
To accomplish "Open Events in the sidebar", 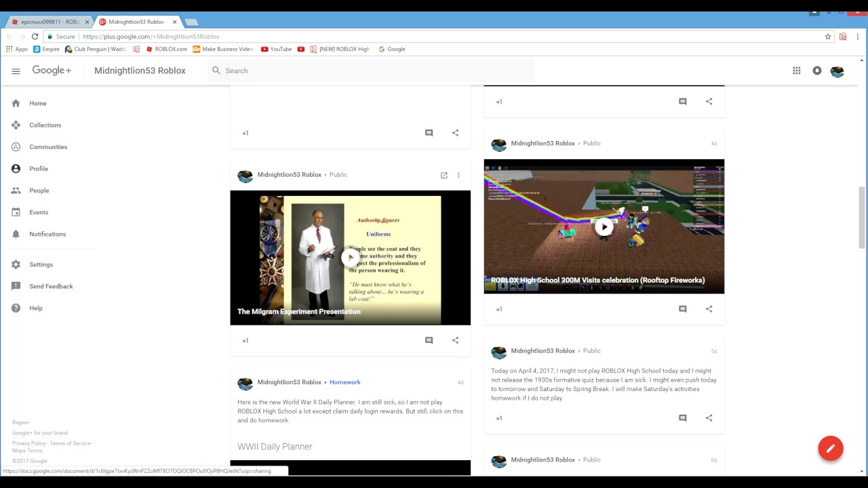I will click(39, 212).
